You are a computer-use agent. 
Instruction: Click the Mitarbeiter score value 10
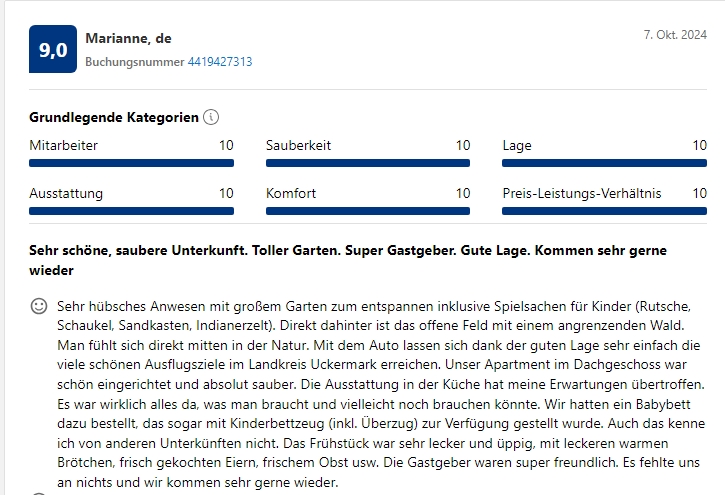coord(226,145)
